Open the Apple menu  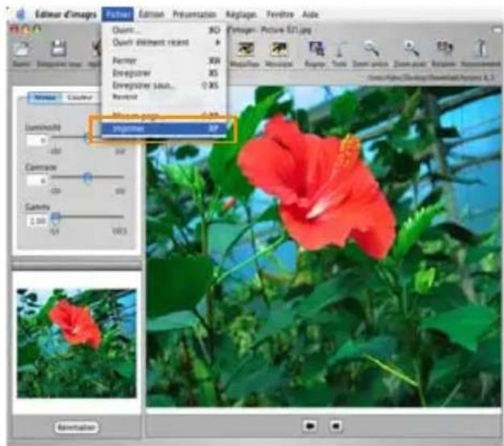pos(21,14)
